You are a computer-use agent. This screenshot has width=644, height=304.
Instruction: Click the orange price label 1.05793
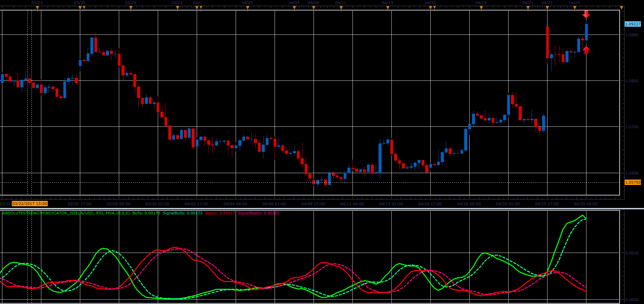[x=633, y=182]
